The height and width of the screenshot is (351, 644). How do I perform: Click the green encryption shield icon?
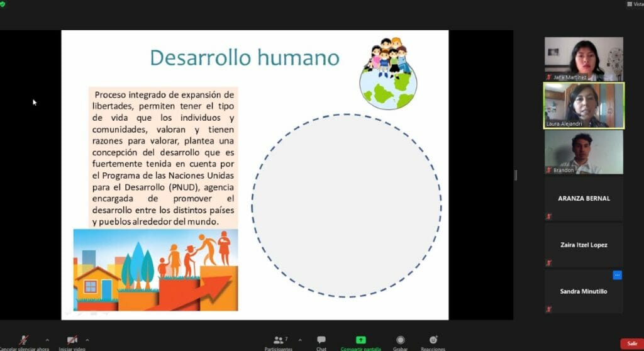[3, 4]
